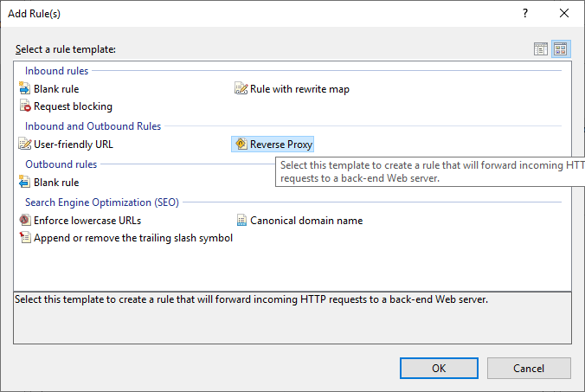Screen dimensions: 585x392
Task: Select 'Enforce lowercase URLs' template label
Action: 87,221
